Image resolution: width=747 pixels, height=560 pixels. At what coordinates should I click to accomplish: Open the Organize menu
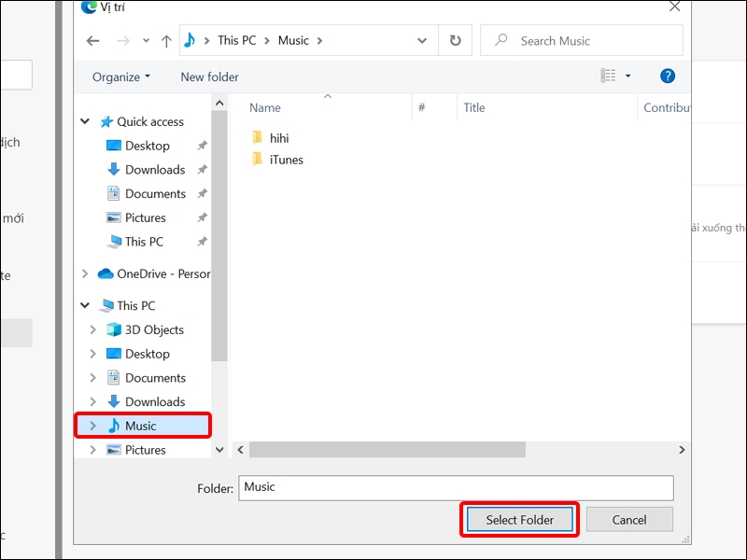coord(121,77)
